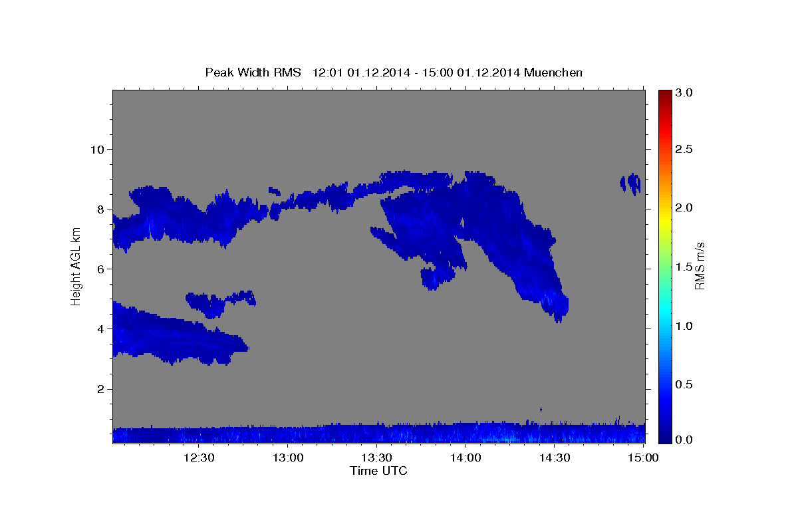Click the plot title 'Peak Width RMS'
The image size is (798, 532).
(x=253, y=72)
